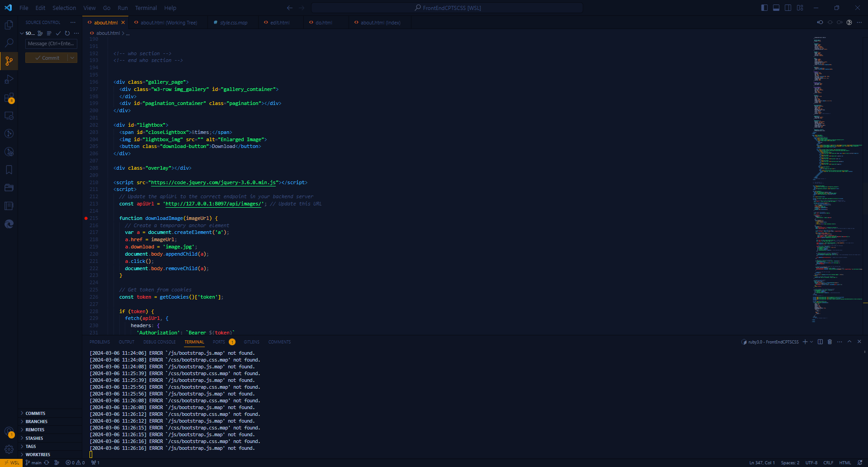
Task: Click the command center search box
Action: tap(447, 8)
